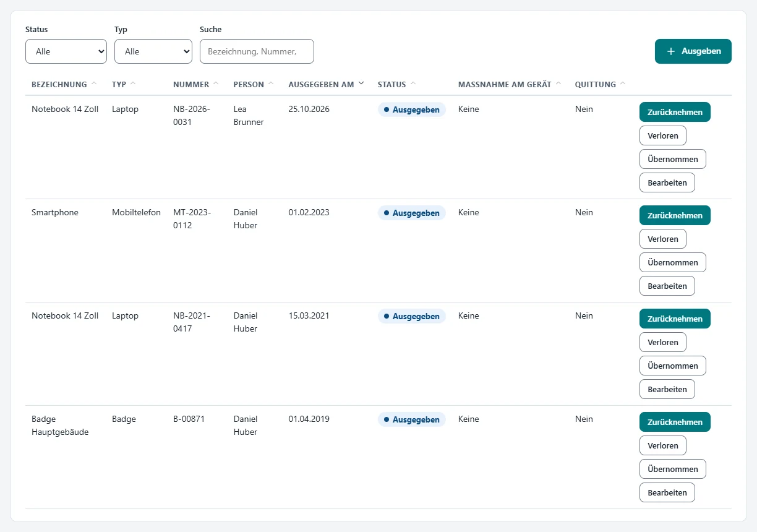The width and height of the screenshot is (757, 532).
Task: Sort by Bezeichnung column arrow
Action: pyautogui.click(x=94, y=84)
